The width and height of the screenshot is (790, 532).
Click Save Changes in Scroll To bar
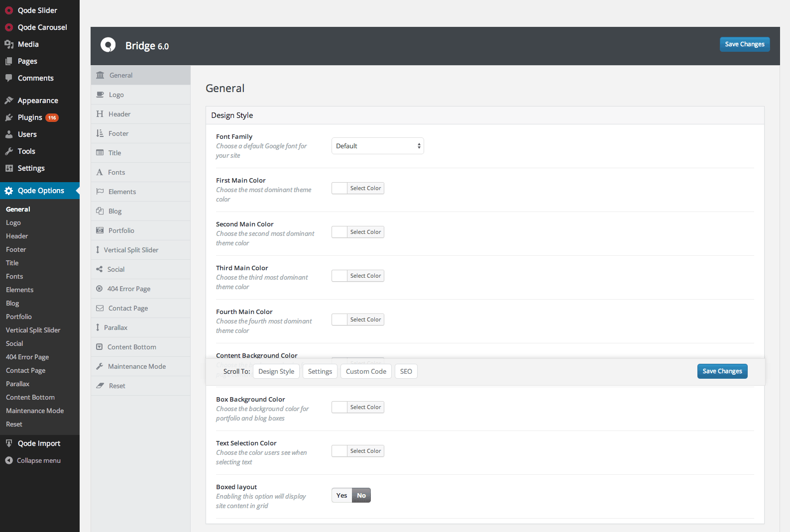point(722,371)
